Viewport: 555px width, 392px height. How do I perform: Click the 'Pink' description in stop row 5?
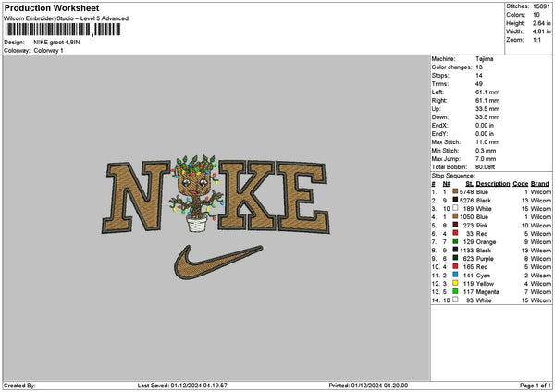click(482, 225)
